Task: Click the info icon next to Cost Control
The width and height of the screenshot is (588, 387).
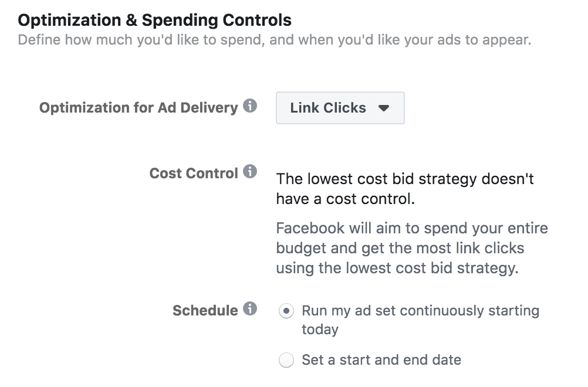Action: click(x=250, y=172)
